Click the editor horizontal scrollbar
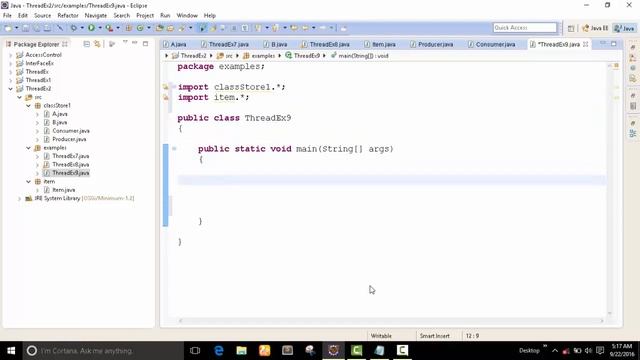This screenshot has width=640, height=360. [391, 321]
